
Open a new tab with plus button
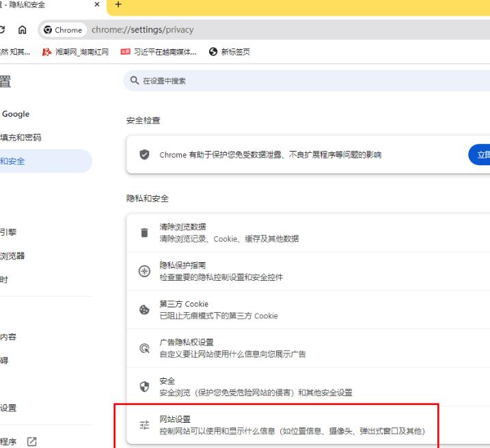pos(118,5)
